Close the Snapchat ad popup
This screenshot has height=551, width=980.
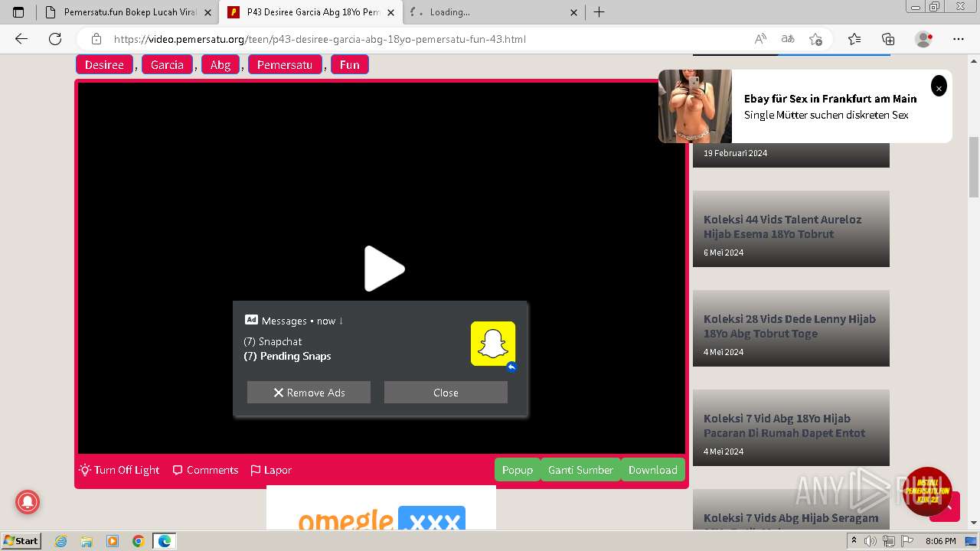click(446, 393)
